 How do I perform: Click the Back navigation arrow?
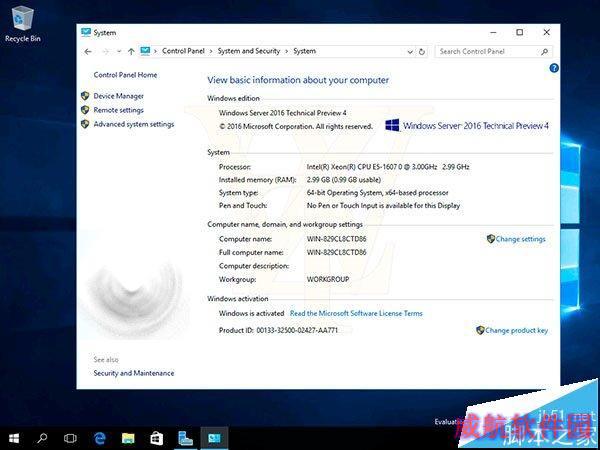pyautogui.click(x=88, y=51)
